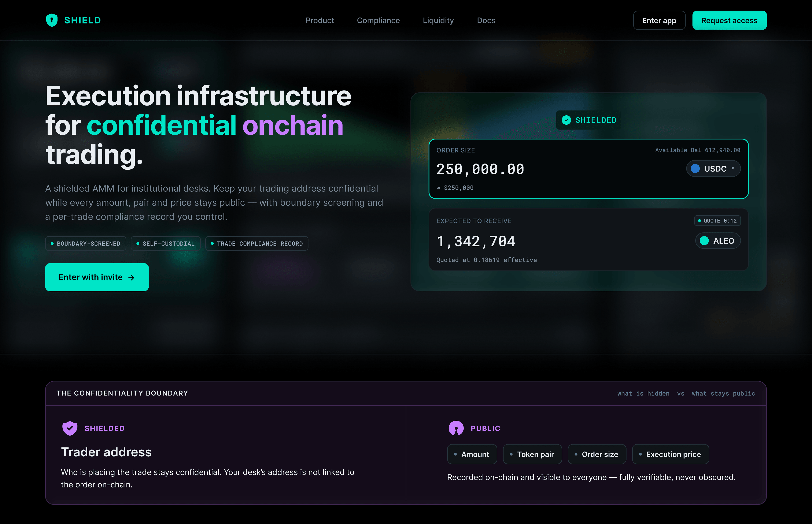Click the ≈ $250,000 value text
This screenshot has height=524, width=812.
(x=455, y=188)
